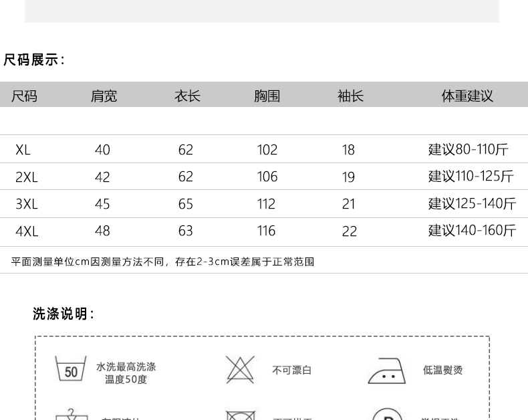
Task: Click the 水洗最高洗涤温度50度 label
Action: click(126, 373)
